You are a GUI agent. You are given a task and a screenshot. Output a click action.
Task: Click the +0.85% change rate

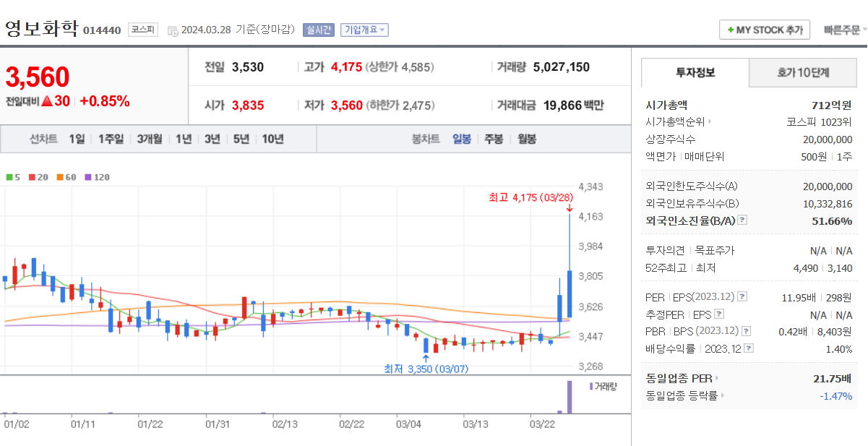pos(105,101)
